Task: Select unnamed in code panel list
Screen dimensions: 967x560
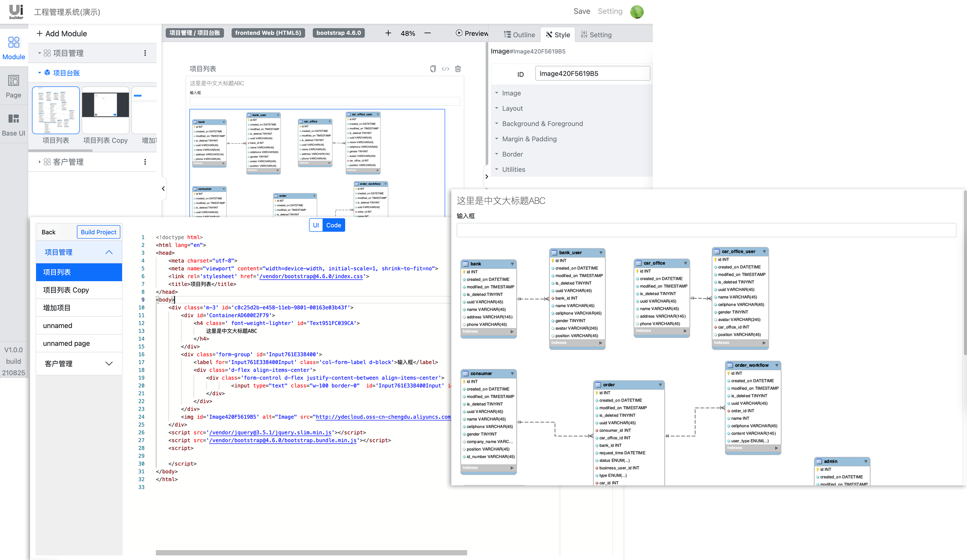Action: pos(79,326)
